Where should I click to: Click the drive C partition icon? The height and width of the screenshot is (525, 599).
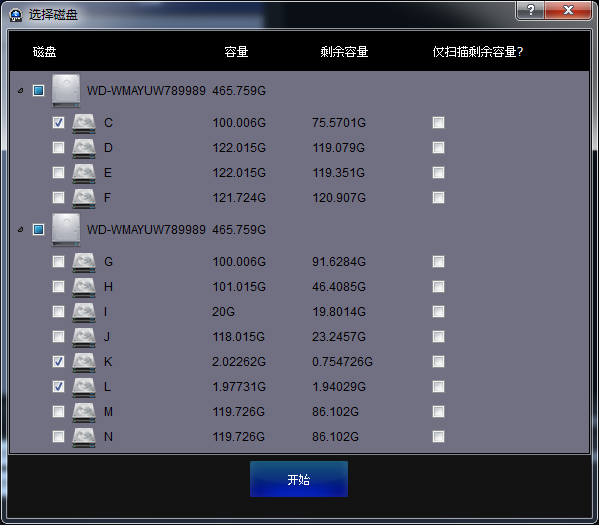click(x=84, y=123)
